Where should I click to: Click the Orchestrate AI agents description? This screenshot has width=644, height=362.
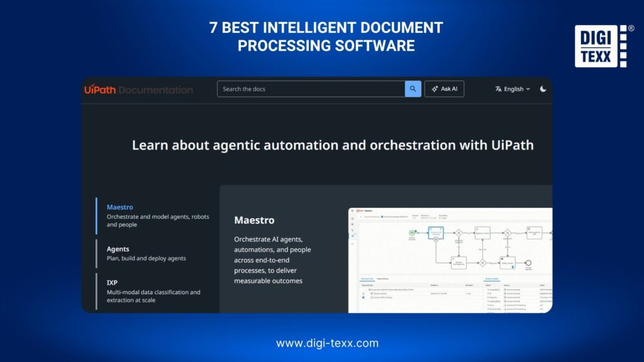click(x=273, y=260)
